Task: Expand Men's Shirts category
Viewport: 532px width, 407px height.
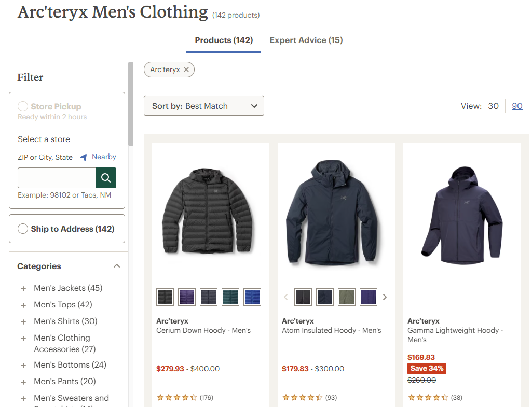Action: [23, 322]
